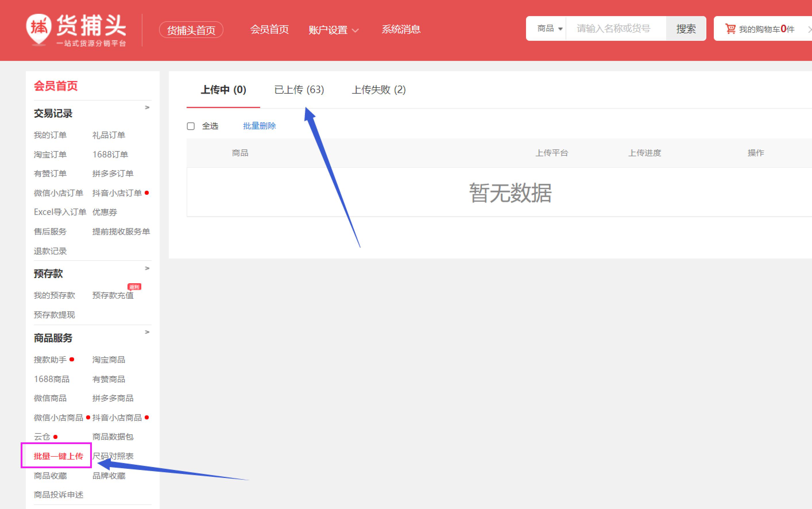This screenshot has width=812, height=509.
Task: Go to 会员首页 in top navigation
Action: pyautogui.click(x=269, y=30)
